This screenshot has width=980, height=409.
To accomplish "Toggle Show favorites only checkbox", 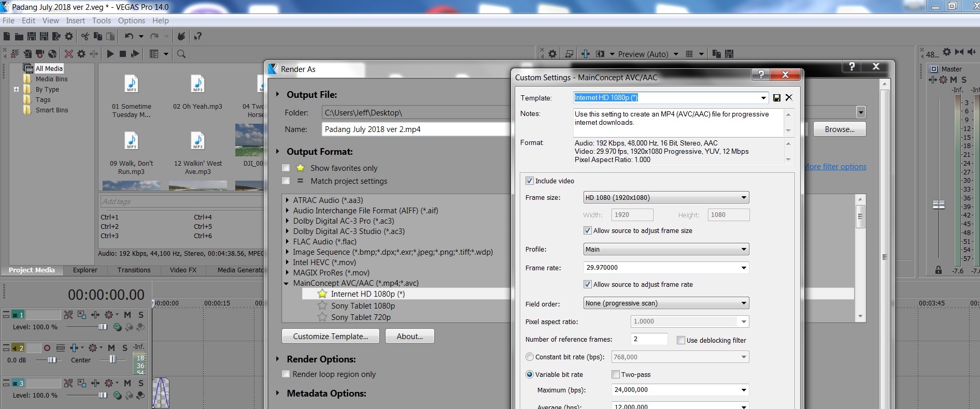I will point(286,168).
